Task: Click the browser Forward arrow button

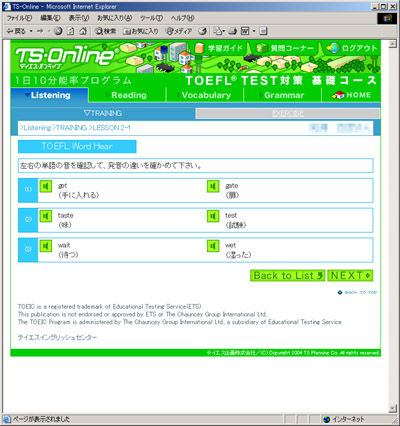Action: (x=40, y=31)
